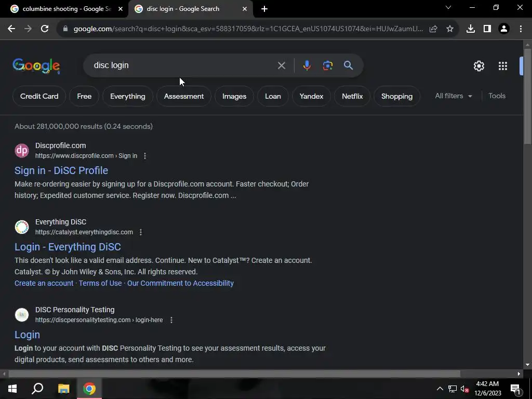Select the Netflix filter chip

click(x=352, y=96)
